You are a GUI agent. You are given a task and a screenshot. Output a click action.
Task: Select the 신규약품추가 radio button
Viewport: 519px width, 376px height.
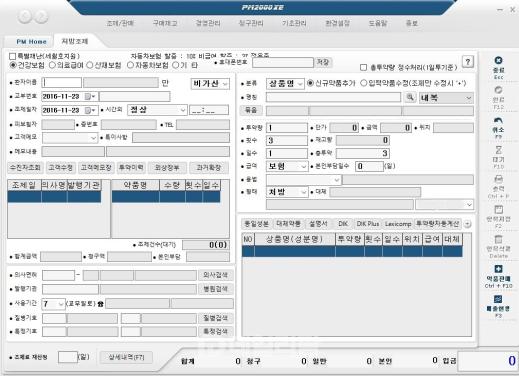point(310,83)
